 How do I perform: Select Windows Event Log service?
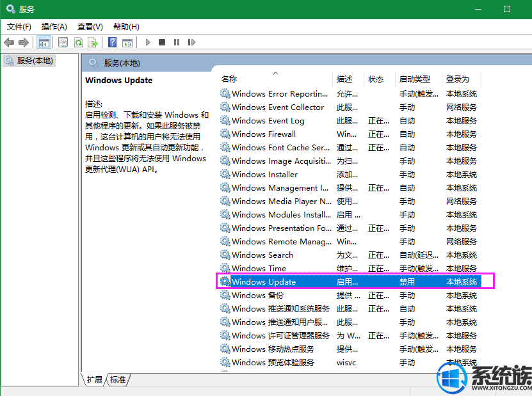point(268,121)
